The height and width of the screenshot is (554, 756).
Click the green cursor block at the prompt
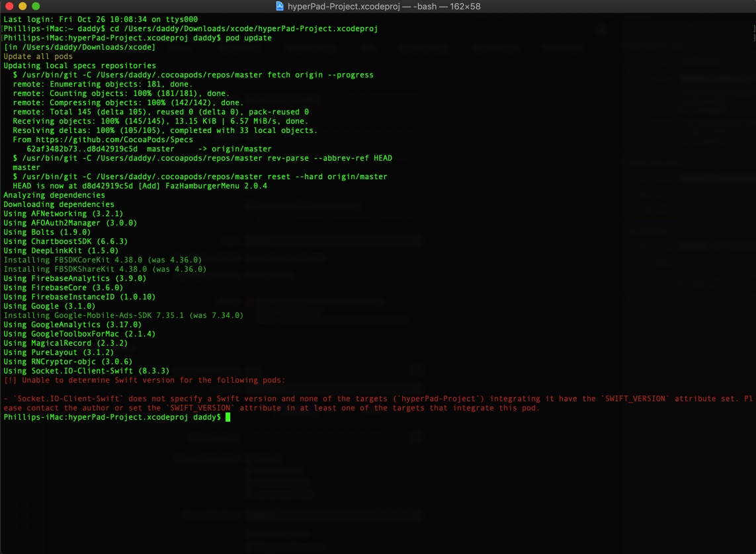[x=228, y=417]
